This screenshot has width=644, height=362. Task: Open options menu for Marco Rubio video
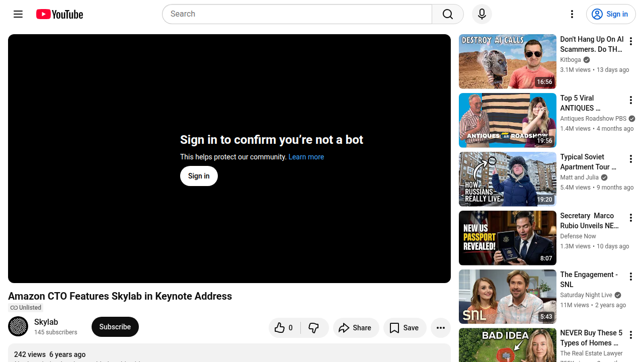[630, 218]
